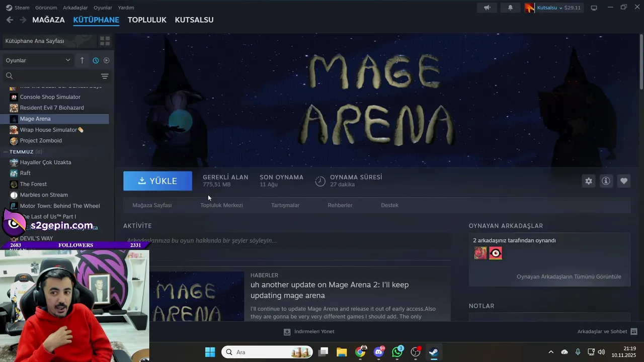Click the activity comment input field
This screenshot has height=362, width=644.
[x=287, y=240]
